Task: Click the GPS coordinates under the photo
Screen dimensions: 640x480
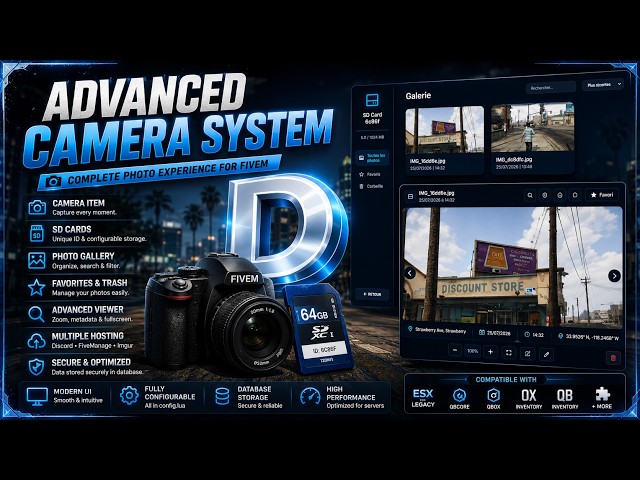Action: click(x=592, y=337)
